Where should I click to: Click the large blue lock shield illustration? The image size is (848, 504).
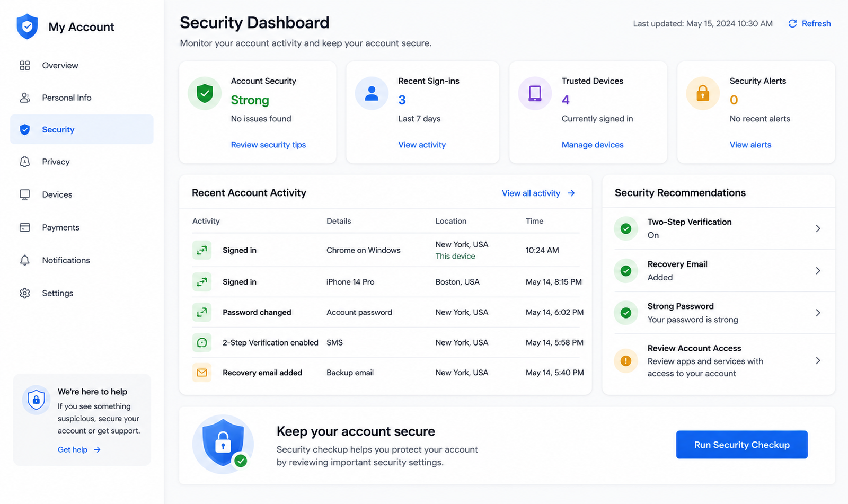pyautogui.click(x=223, y=444)
